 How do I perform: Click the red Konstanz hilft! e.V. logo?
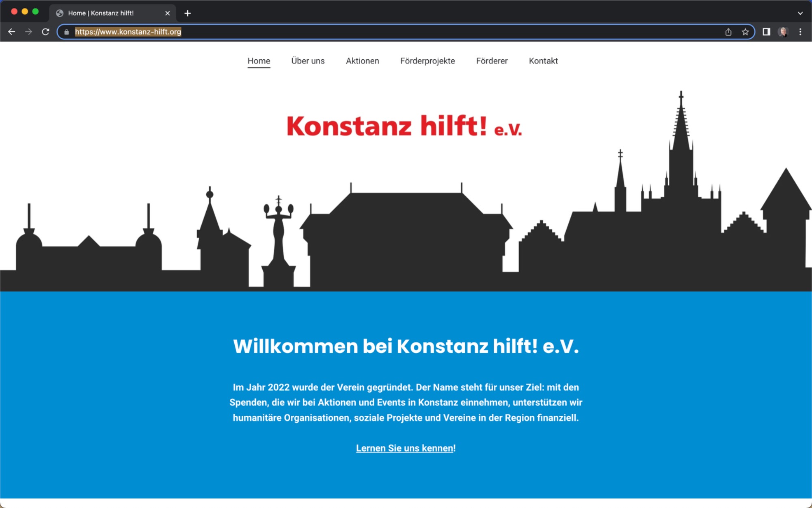(404, 126)
